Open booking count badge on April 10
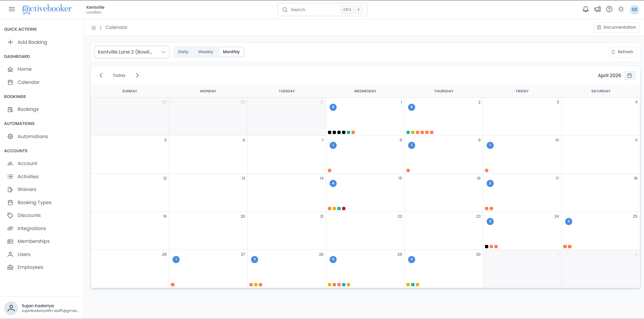 coord(490,145)
